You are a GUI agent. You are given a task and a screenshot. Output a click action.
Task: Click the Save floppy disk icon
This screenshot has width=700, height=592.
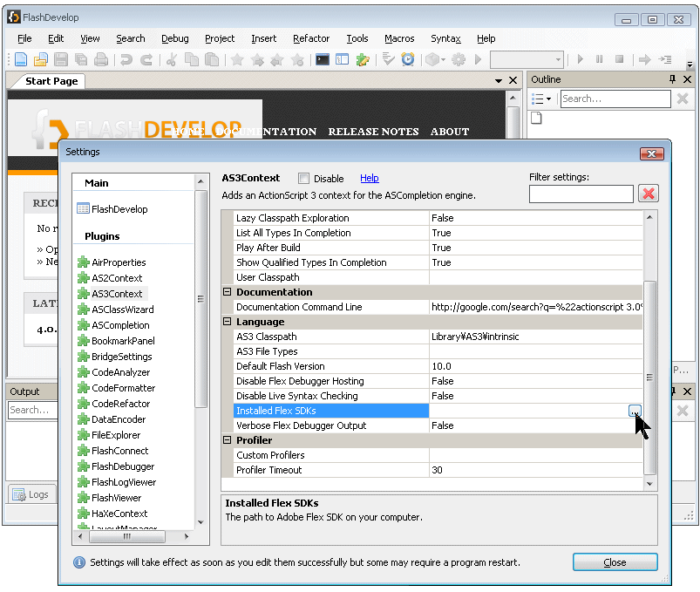[x=61, y=59]
